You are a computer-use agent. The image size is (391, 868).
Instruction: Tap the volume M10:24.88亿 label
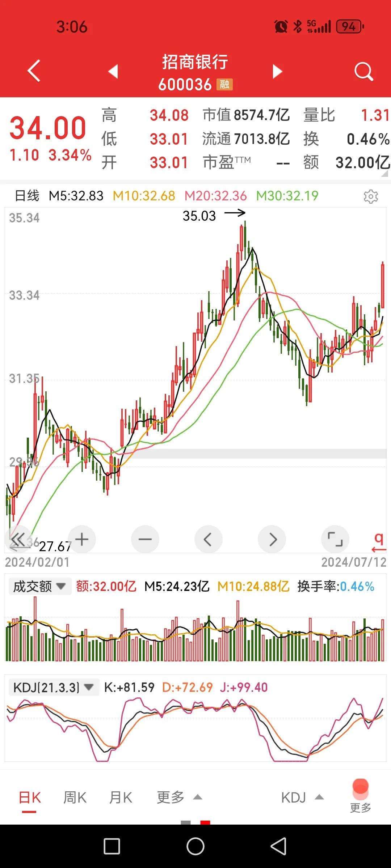[253, 586]
